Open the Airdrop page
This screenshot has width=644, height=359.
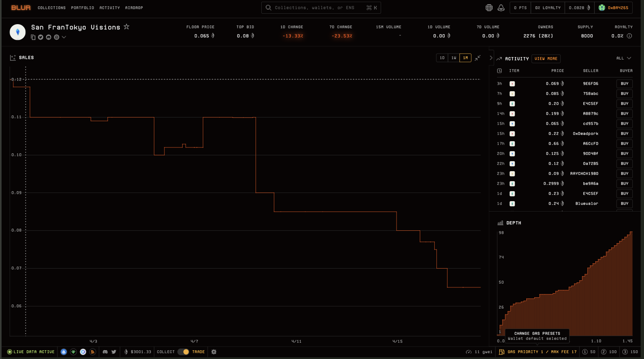point(134,7)
